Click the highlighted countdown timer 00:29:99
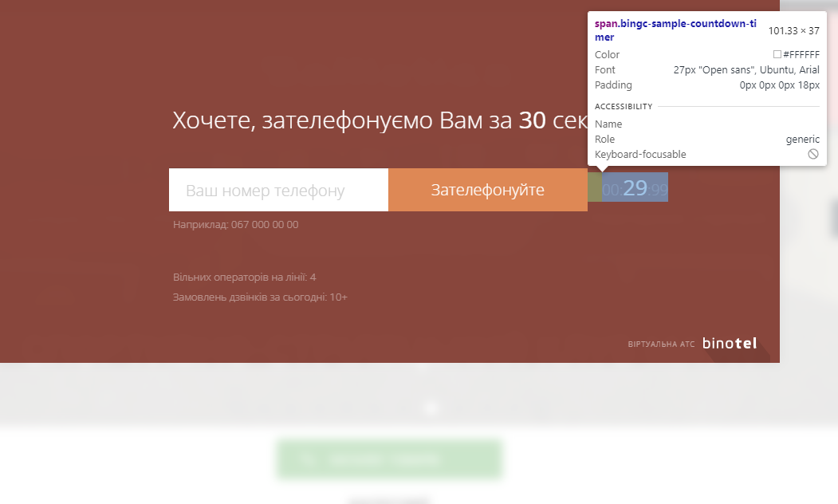838x504 pixels. [635, 188]
